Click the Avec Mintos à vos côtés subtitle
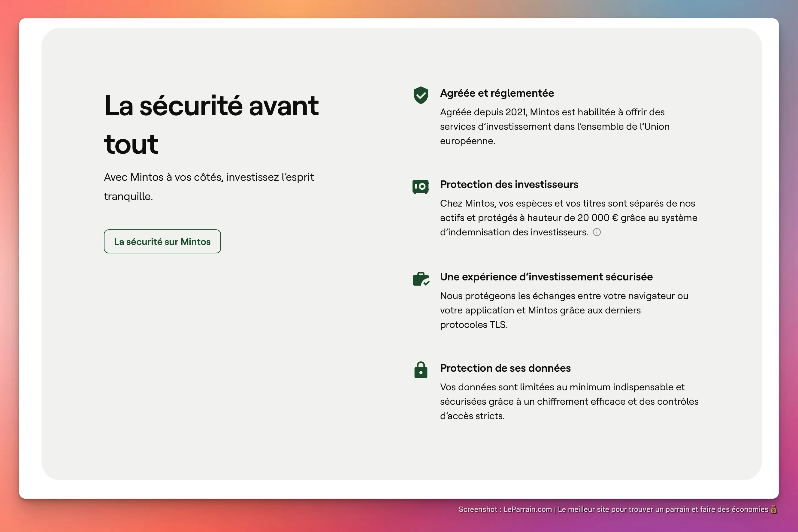 209,187
